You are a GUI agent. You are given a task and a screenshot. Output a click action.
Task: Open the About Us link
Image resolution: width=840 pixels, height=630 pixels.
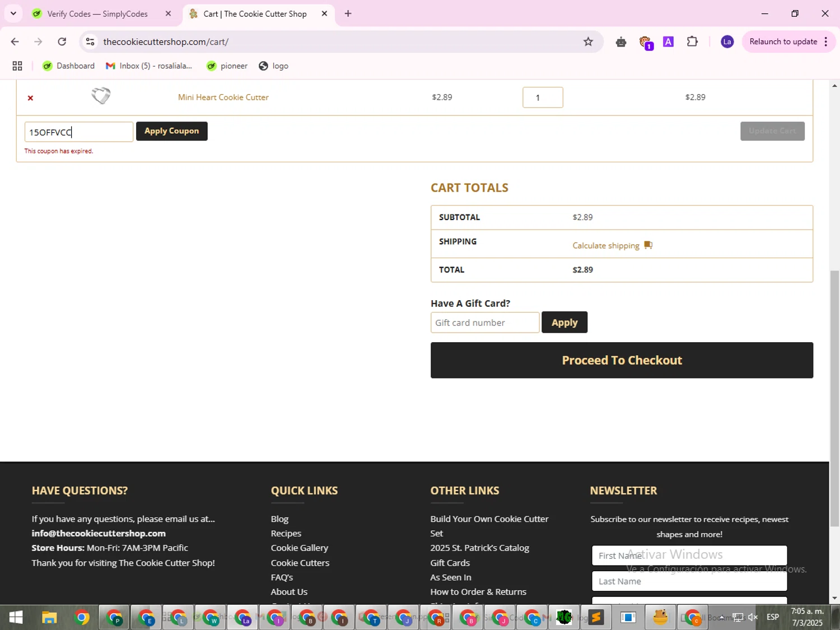[289, 592]
